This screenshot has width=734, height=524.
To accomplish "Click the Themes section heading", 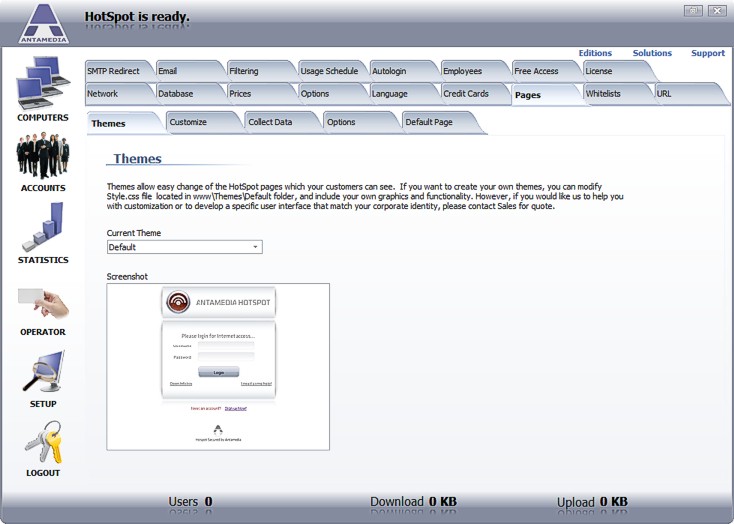I will [138, 159].
